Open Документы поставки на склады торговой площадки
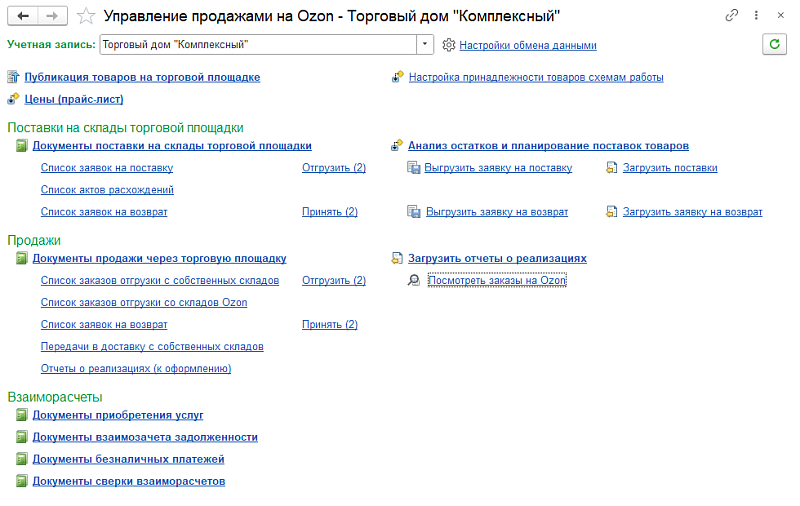 coord(172,146)
